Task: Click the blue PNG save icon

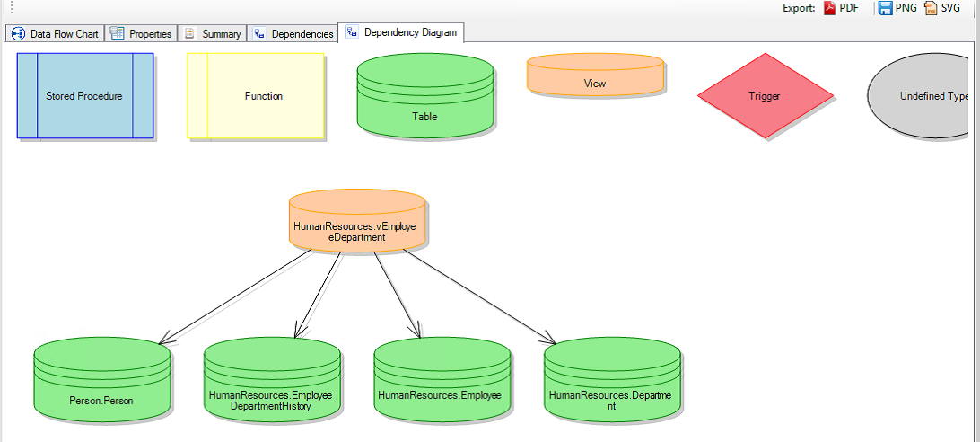Action: tap(885, 8)
